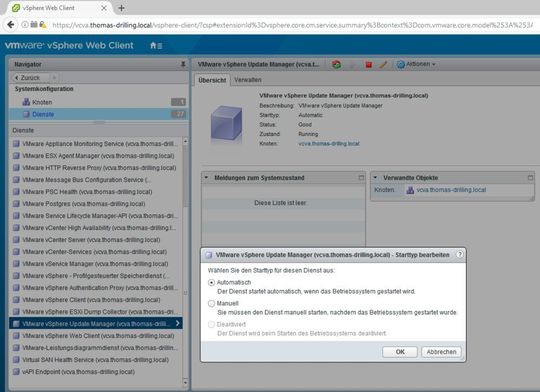Select VMware Message Bus Configuration Service
Viewport: 540px width, 392px height.
96,180
